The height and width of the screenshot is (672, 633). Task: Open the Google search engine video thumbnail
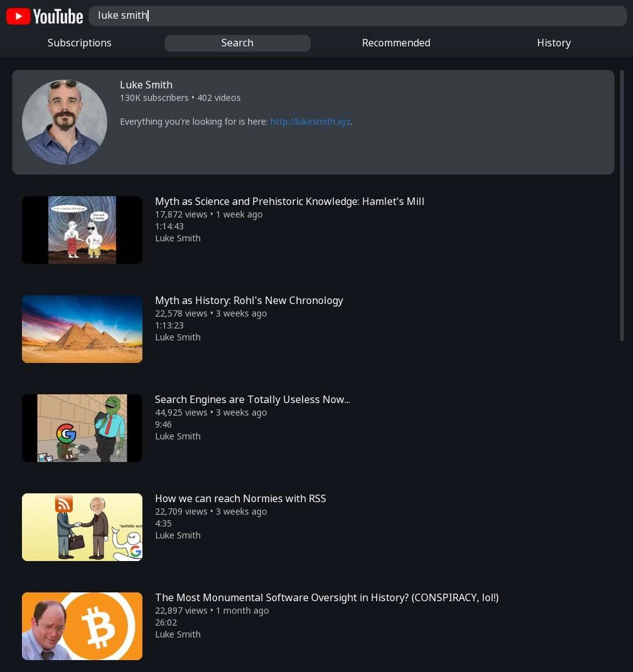[82, 428]
